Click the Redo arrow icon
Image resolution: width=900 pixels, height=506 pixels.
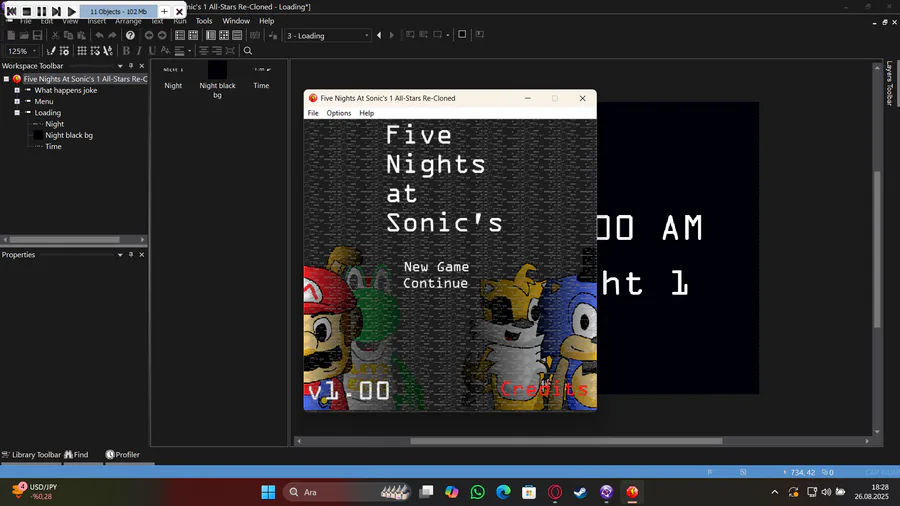tap(112, 36)
